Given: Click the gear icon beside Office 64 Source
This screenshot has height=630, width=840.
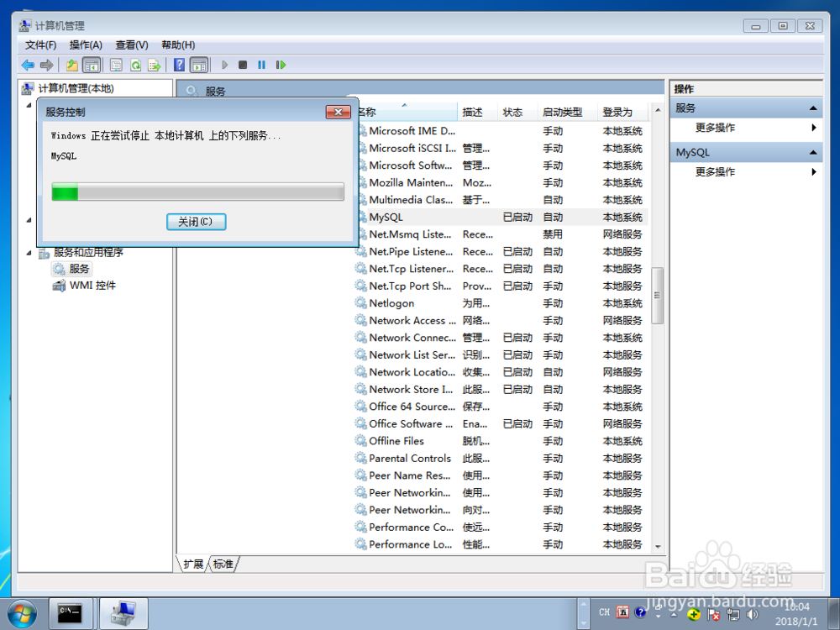Looking at the screenshot, I should 361,406.
